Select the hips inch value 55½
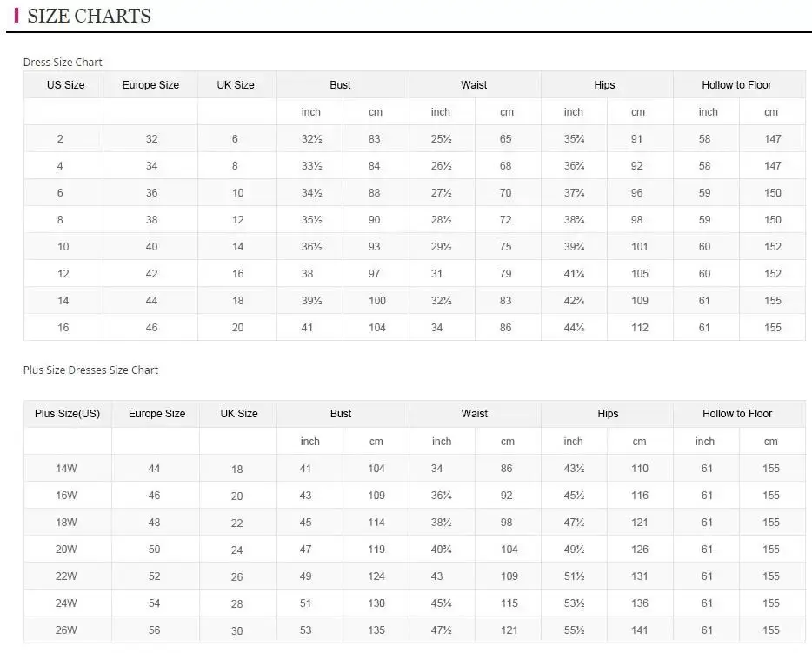Screen dimensions: 812x653 coord(574,630)
